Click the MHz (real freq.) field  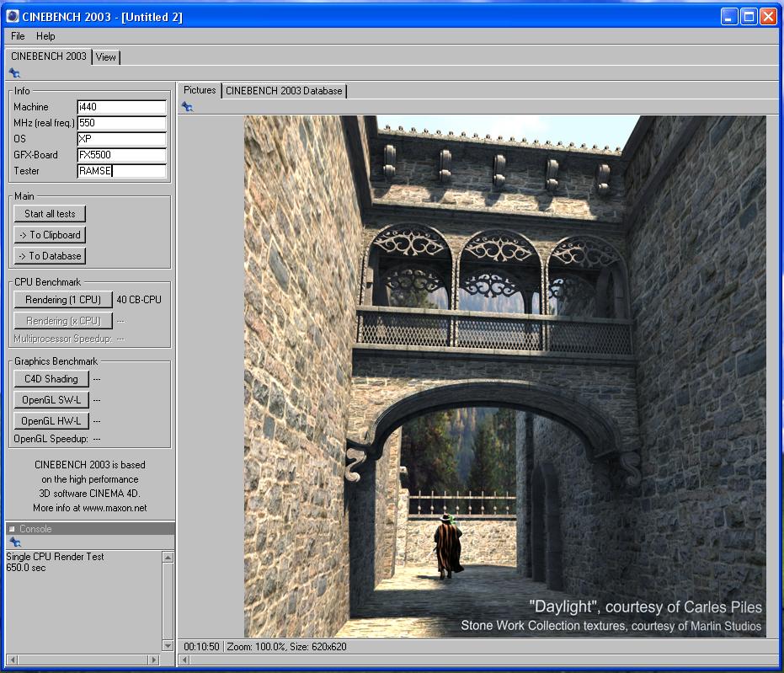coord(121,123)
